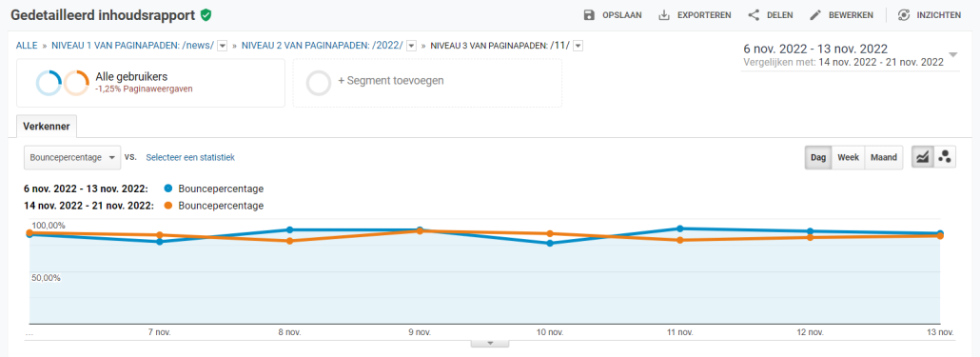Expand dropdown next to /news/ breadcrumb
Viewport: 980px width, 357px height.
click(222, 46)
